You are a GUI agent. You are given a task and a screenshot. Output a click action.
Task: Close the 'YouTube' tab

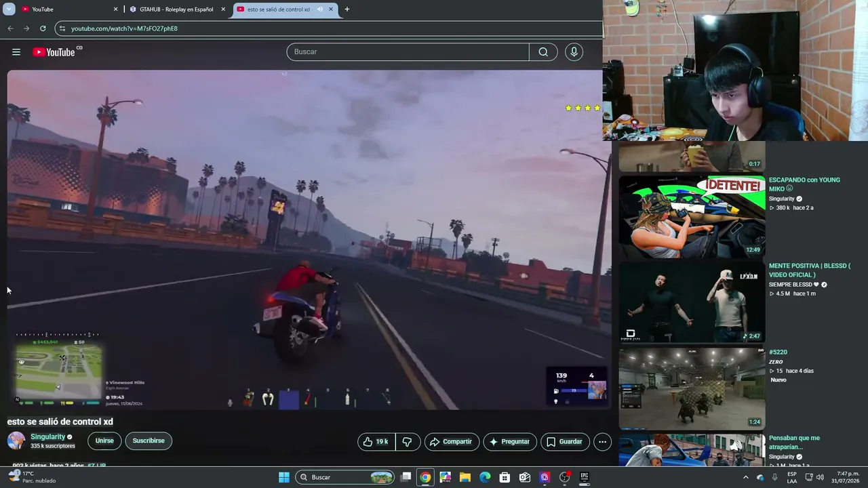point(115,9)
